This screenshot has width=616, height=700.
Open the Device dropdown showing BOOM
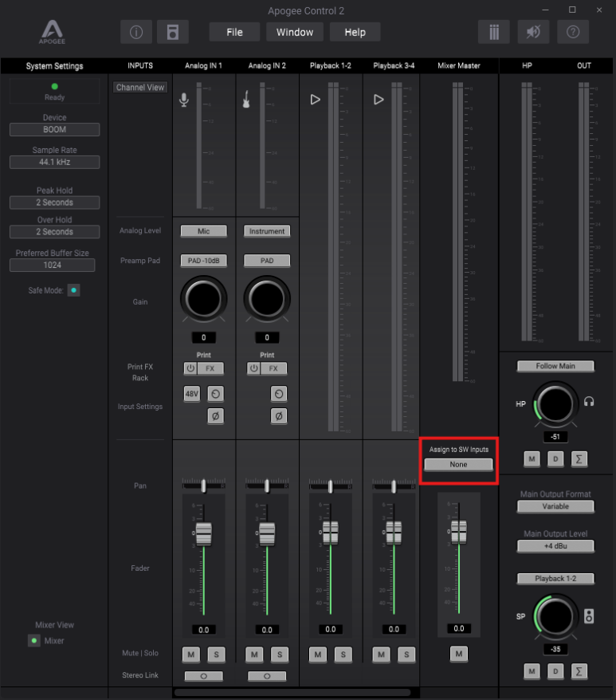54,129
